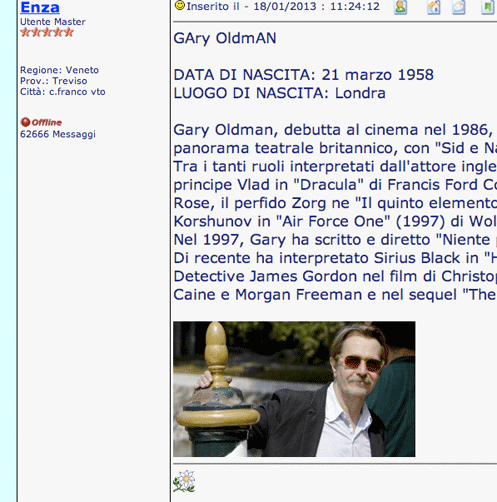497x502 pixels.
Task: Click the 'DATA DI NASCITA: 21 marzo 1958' line
Action: click(x=303, y=75)
